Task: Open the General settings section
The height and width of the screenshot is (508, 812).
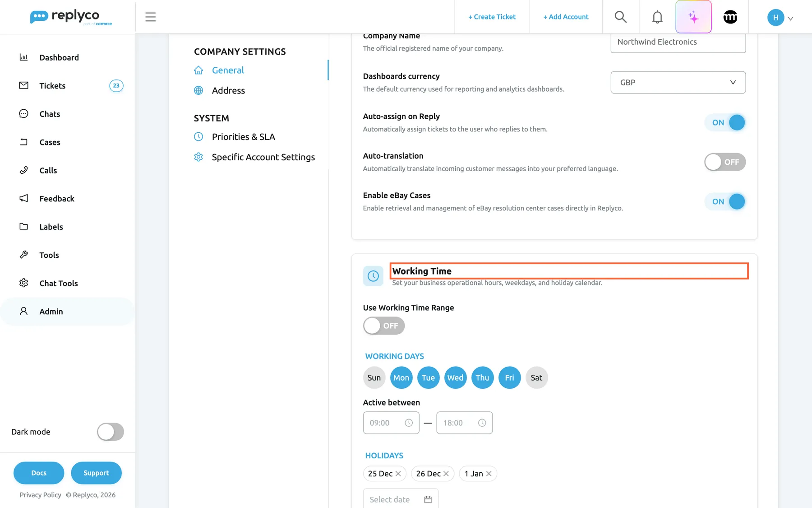Action: [228, 70]
